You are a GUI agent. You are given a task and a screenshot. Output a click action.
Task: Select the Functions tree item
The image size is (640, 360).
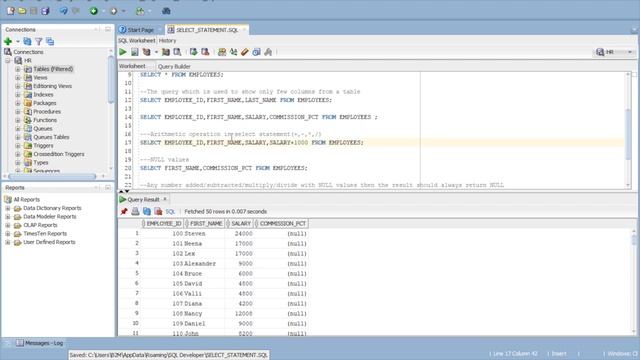(x=45, y=120)
